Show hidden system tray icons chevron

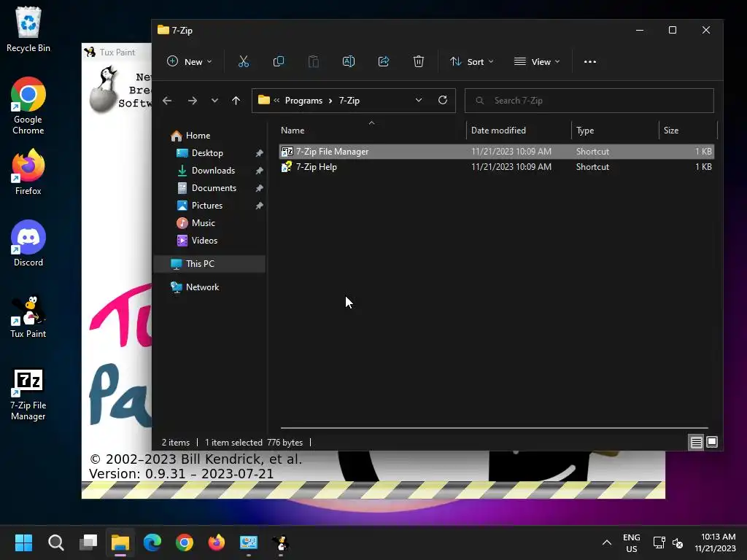606,542
